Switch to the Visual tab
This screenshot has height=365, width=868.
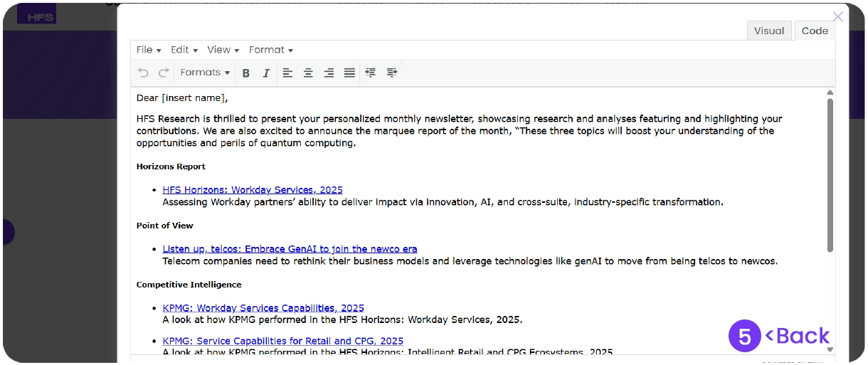[x=769, y=31]
